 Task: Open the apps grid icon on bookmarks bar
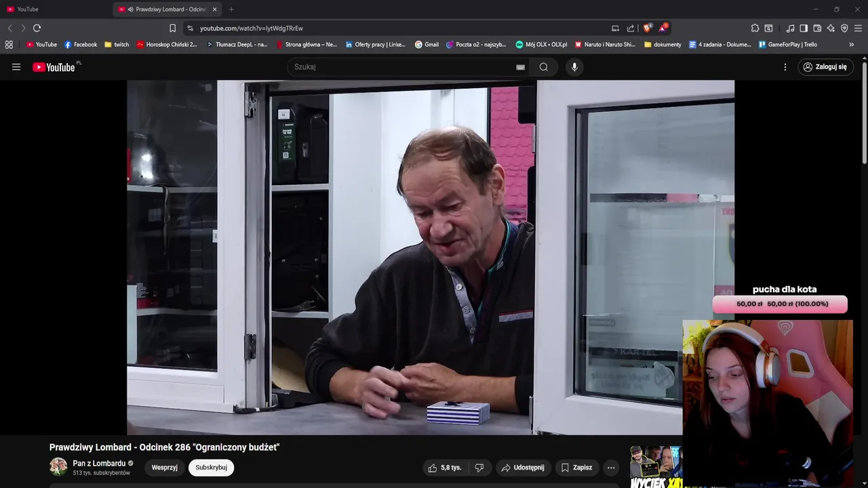tap(9, 45)
